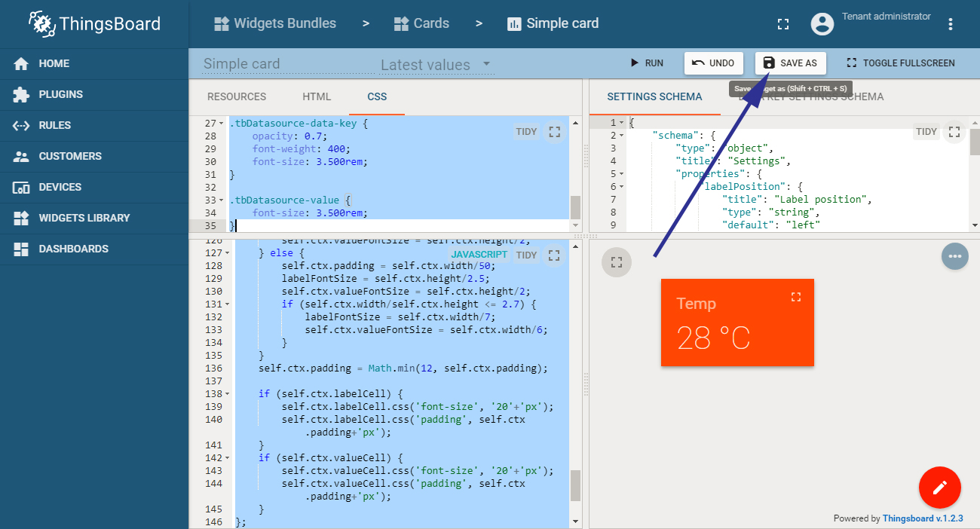Collapse JSON fold at line 1
980x529 pixels.
tap(620, 123)
